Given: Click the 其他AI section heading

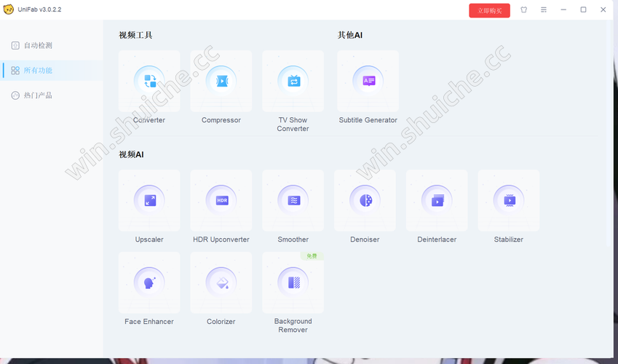Looking at the screenshot, I should click(x=350, y=35).
